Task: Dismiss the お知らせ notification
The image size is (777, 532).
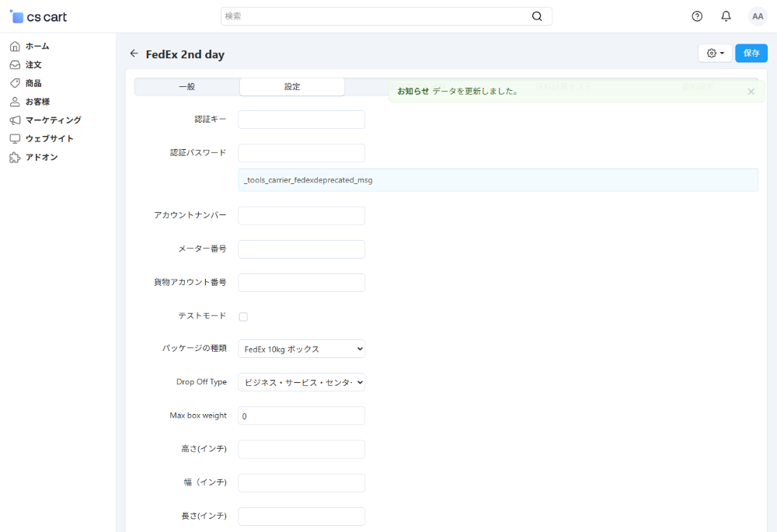Action: (751, 92)
